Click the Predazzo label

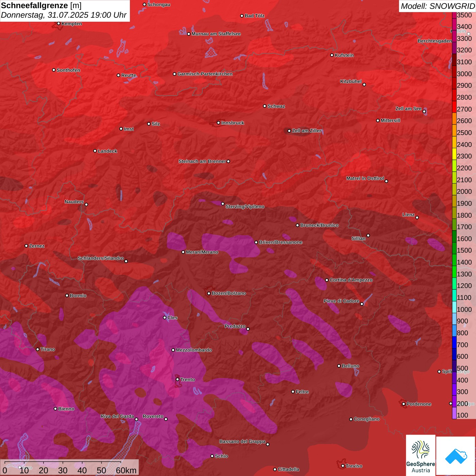click(x=235, y=326)
